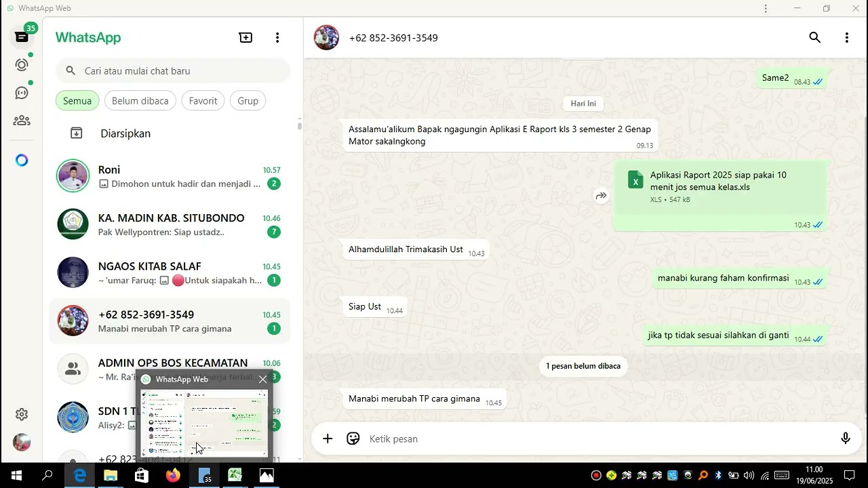Screen dimensions: 868x488
Task: Open the Status updates icon
Action: tap(22, 64)
